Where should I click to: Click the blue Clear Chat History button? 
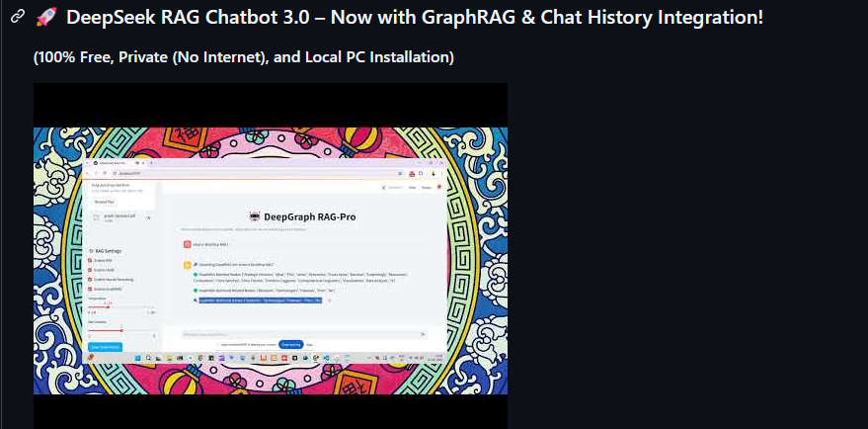coord(105,347)
